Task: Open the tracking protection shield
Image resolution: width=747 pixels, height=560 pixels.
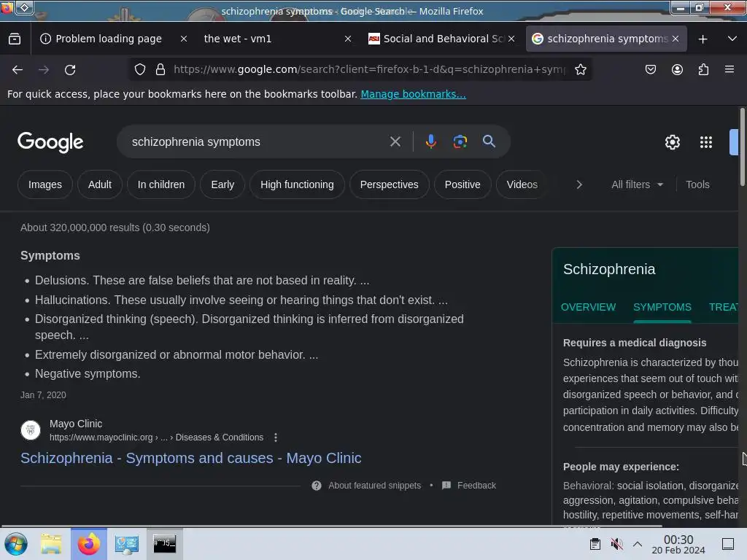Action: [x=139, y=69]
